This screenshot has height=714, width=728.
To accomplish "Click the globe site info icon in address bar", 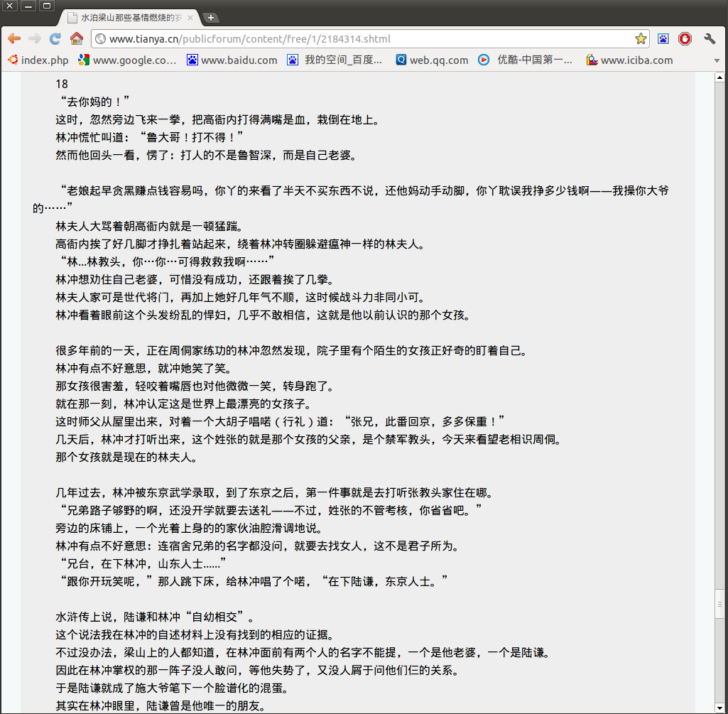I will (x=100, y=39).
